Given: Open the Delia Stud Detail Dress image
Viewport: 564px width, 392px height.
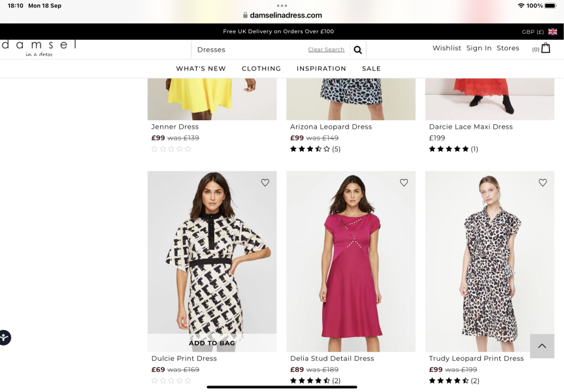Looking at the screenshot, I should click(351, 261).
